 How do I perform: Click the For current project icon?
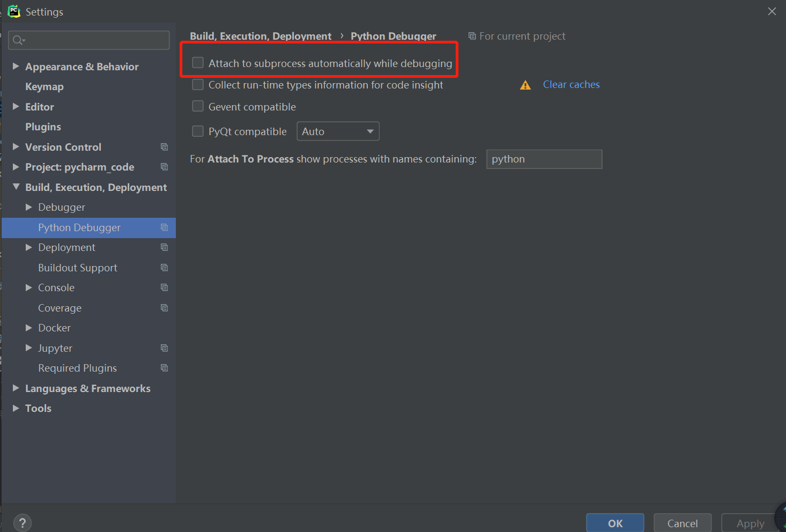(472, 35)
